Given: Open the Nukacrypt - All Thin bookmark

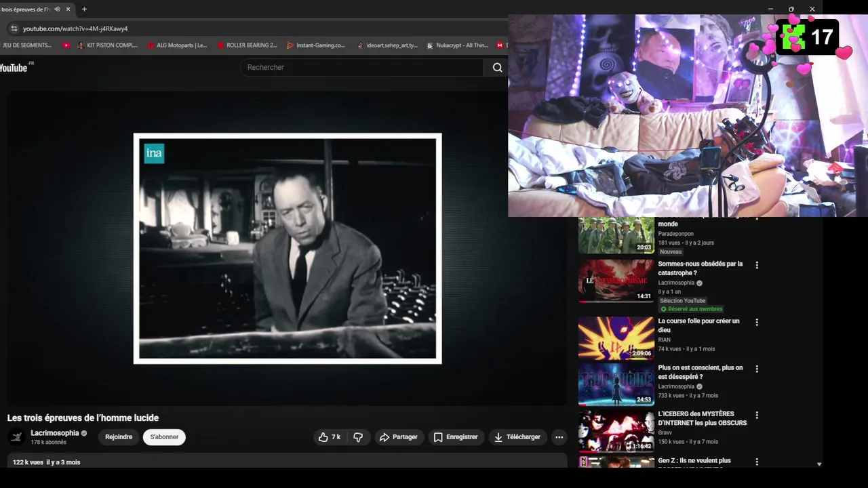Looking at the screenshot, I should click(x=457, y=45).
